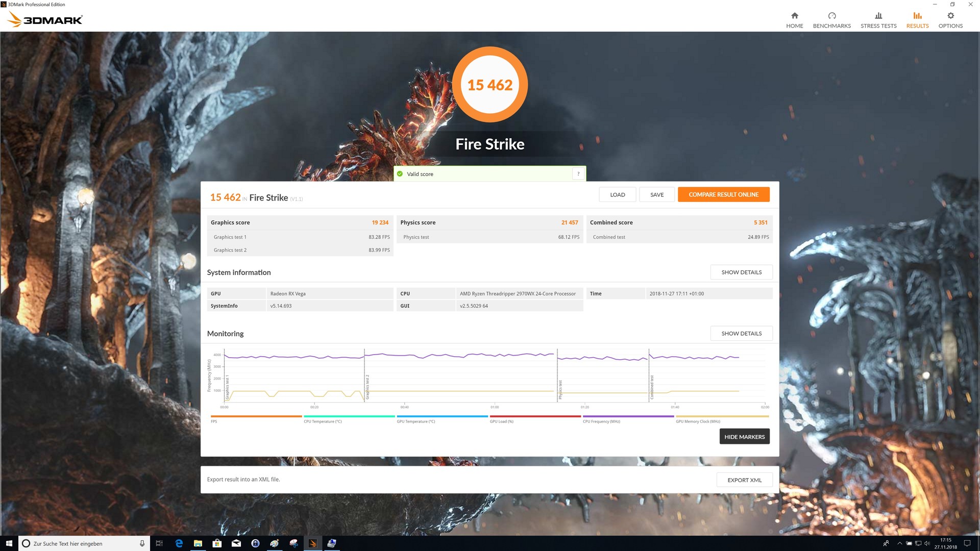
Task: Toggle the CPU Temperature legend bar
Action: 349,416
